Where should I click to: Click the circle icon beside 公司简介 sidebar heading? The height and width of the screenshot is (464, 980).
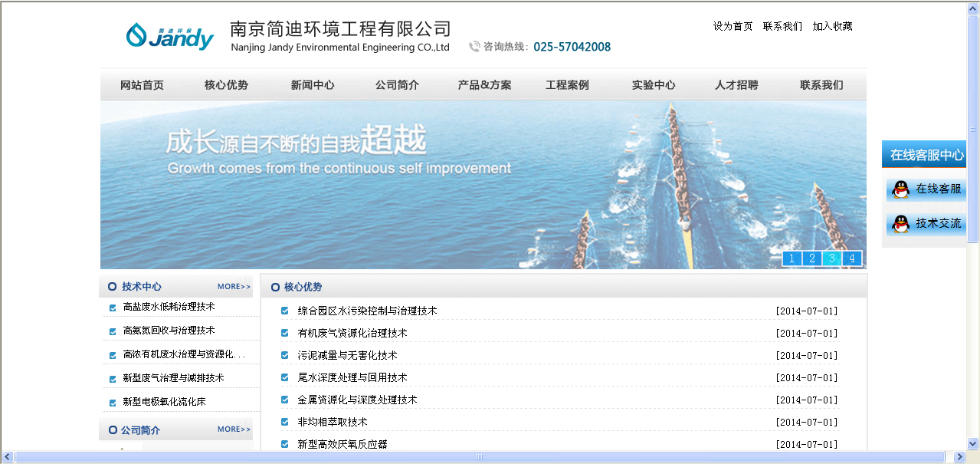point(113,430)
